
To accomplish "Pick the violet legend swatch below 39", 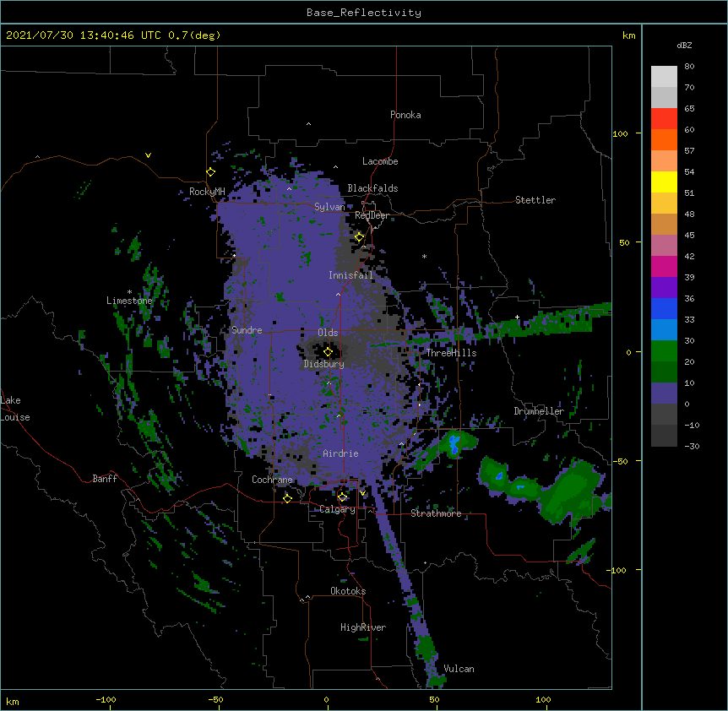I will click(x=664, y=287).
